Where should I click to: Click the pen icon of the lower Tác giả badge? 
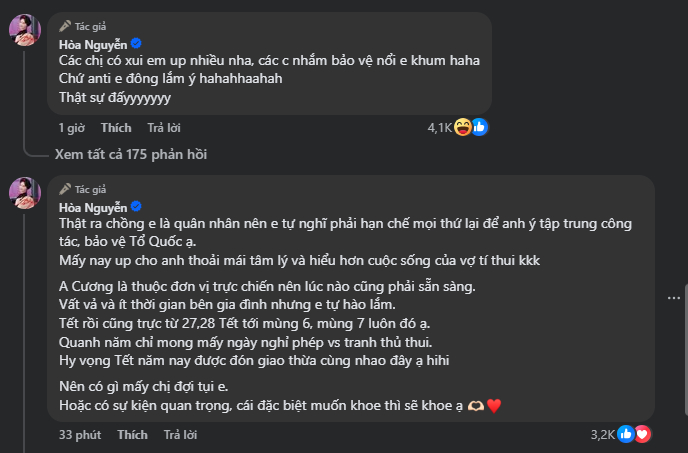pyautogui.click(x=65, y=188)
